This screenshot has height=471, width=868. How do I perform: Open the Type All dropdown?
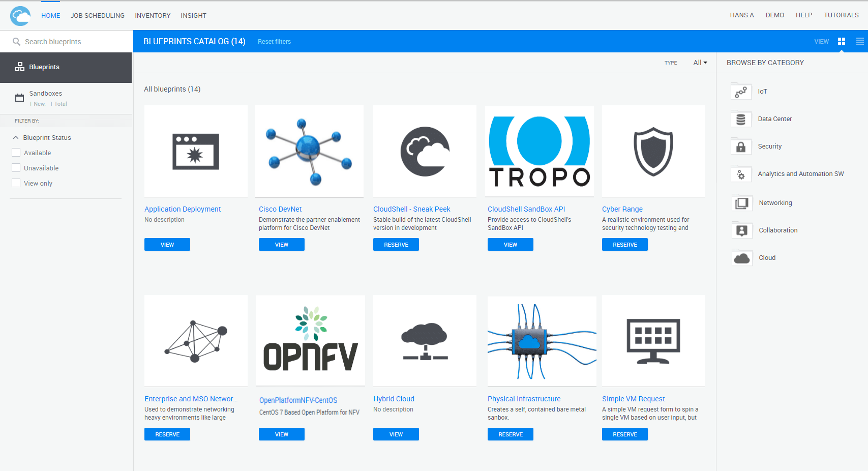point(700,63)
